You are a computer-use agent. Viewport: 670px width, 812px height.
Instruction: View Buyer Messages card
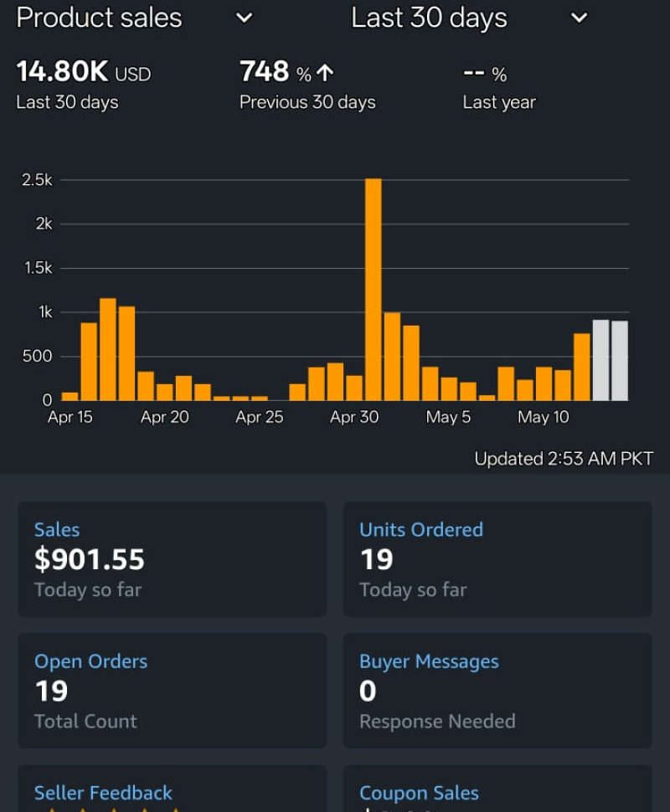429,661
